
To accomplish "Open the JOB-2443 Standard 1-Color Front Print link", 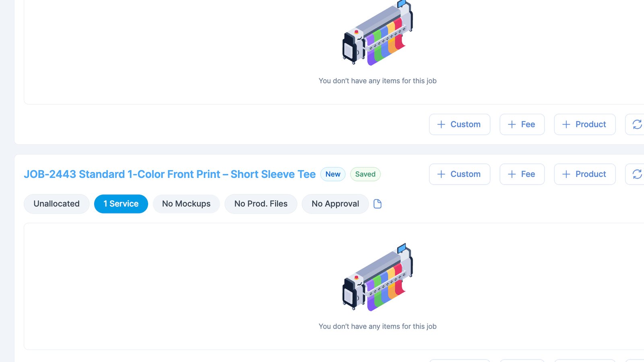I will tap(169, 174).
